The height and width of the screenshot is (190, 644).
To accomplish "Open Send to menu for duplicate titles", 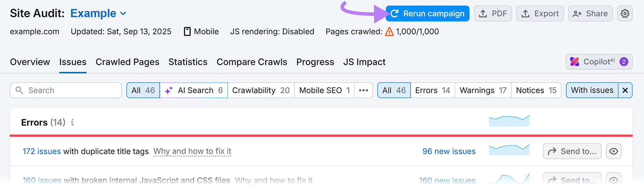I will pyautogui.click(x=572, y=151).
